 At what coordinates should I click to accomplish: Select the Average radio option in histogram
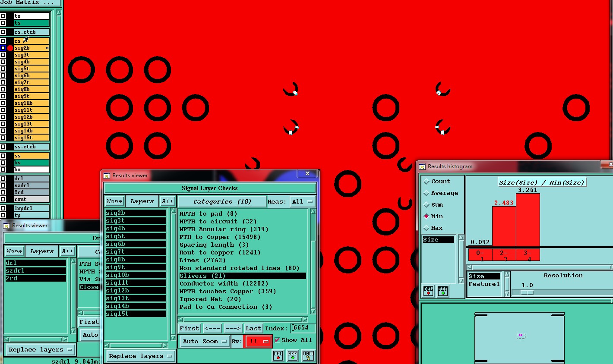coord(427,193)
